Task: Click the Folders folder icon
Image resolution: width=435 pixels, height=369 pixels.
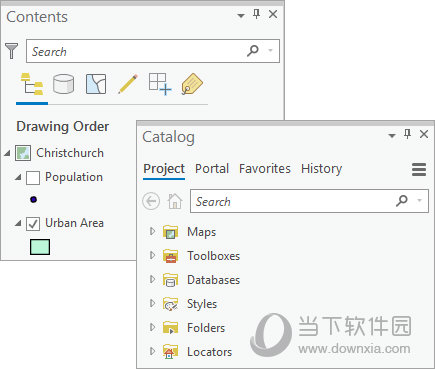Action: (170, 328)
